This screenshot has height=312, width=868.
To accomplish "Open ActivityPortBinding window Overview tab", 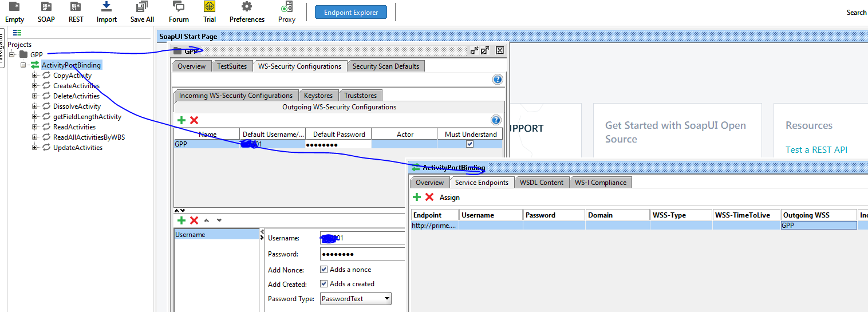I will [429, 183].
